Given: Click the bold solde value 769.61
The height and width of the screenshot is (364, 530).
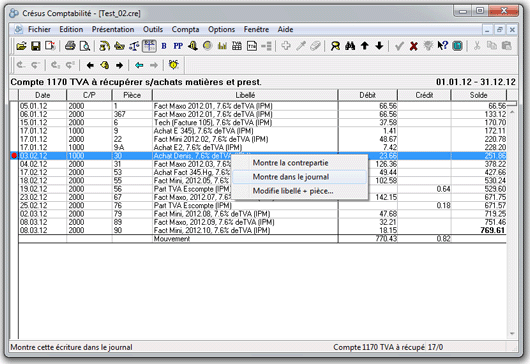Looking at the screenshot, I should tap(492, 230).
